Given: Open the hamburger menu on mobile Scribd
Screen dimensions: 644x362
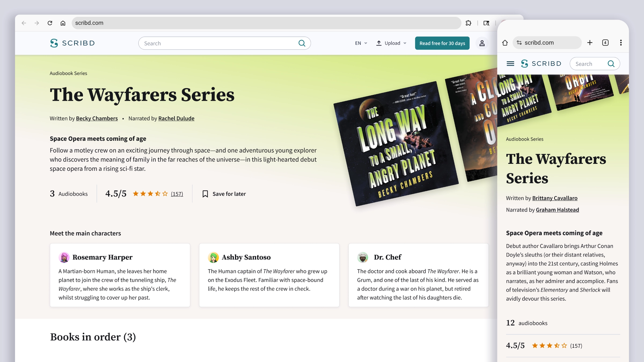Looking at the screenshot, I should coord(510,64).
